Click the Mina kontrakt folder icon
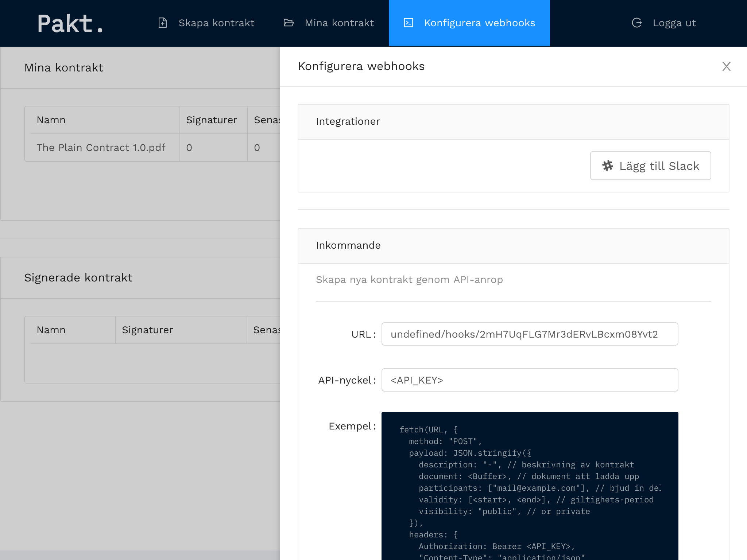 tap(289, 23)
